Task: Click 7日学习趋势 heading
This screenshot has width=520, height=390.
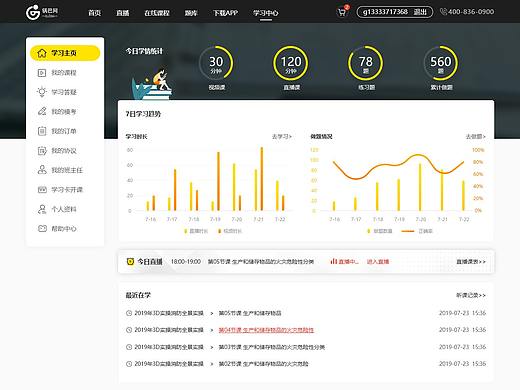Action: click(143, 114)
